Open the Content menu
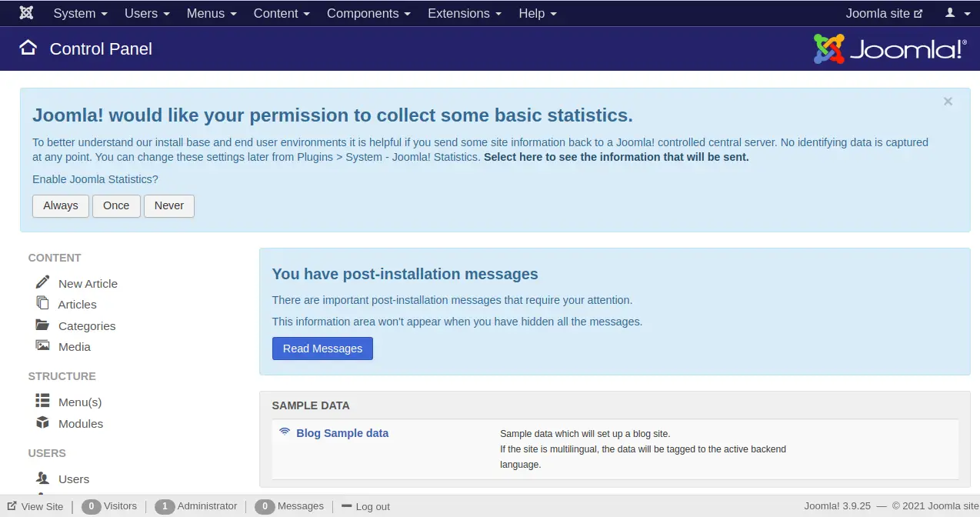Image resolution: width=980 pixels, height=517 pixels. click(x=282, y=13)
